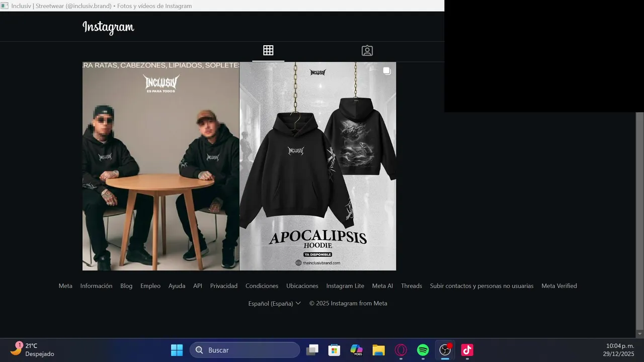Launch Microsoft Store from the taskbar

click(x=335, y=350)
